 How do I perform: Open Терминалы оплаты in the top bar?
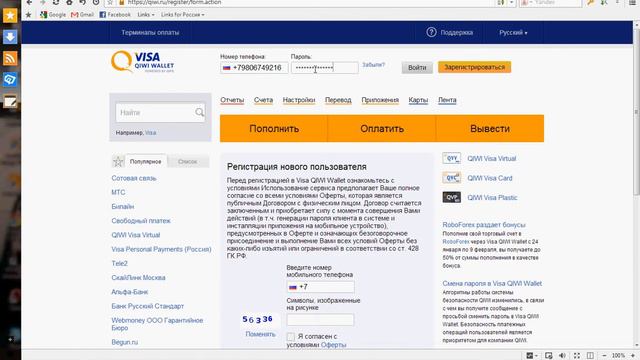coord(150,32)
